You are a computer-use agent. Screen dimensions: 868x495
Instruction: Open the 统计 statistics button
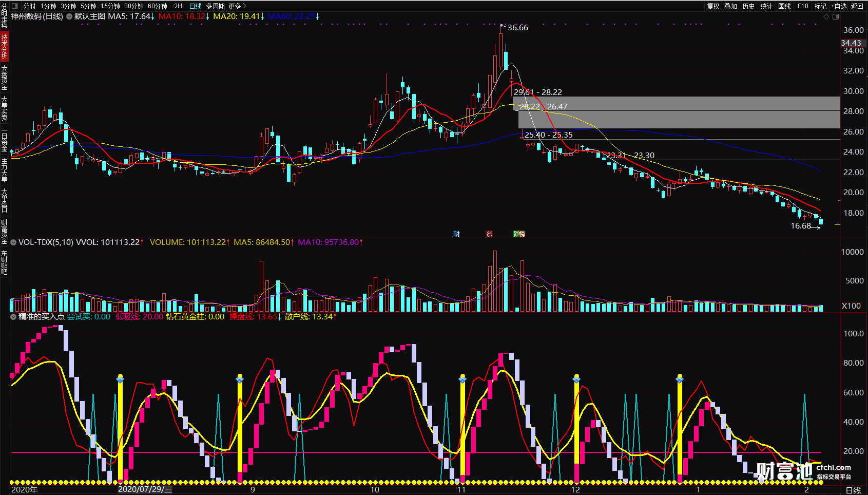click(767, 6)
